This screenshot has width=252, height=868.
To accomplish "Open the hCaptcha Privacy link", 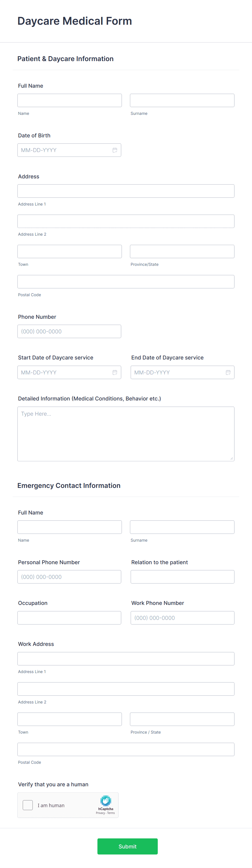I will click(100, 813).
